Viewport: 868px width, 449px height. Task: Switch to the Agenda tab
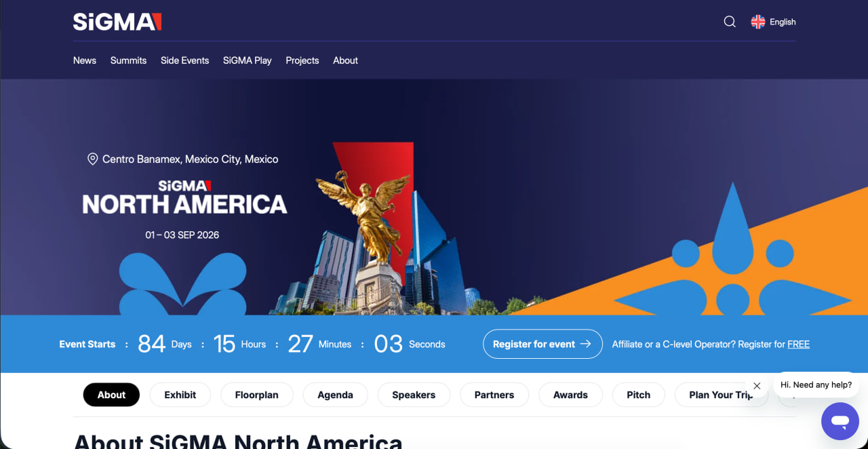335,395
